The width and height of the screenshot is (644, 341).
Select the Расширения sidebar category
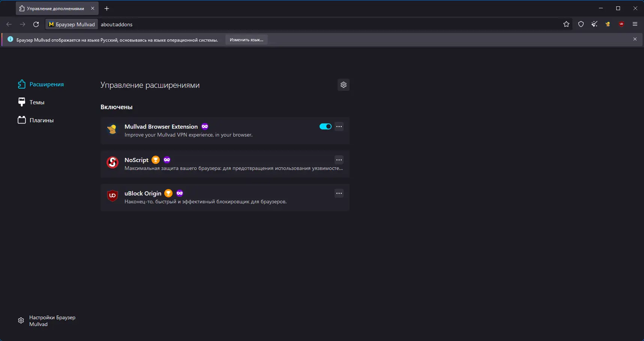41,84
